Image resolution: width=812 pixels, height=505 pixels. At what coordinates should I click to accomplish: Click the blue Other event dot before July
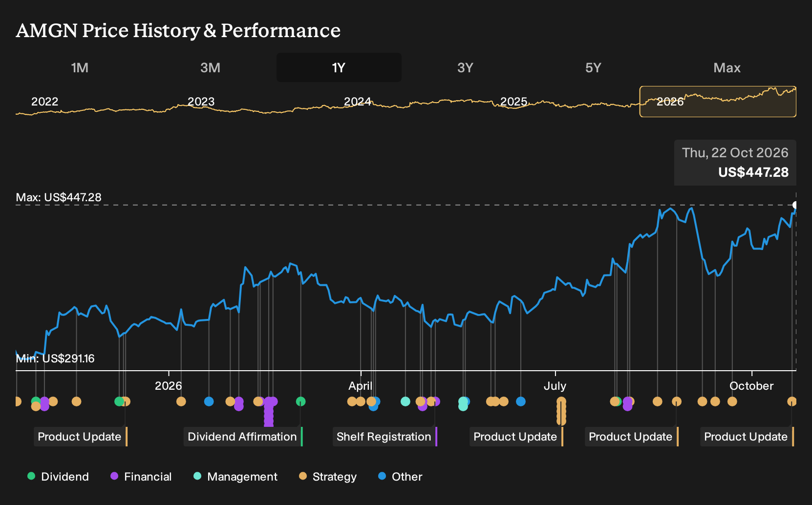(521, 401)
